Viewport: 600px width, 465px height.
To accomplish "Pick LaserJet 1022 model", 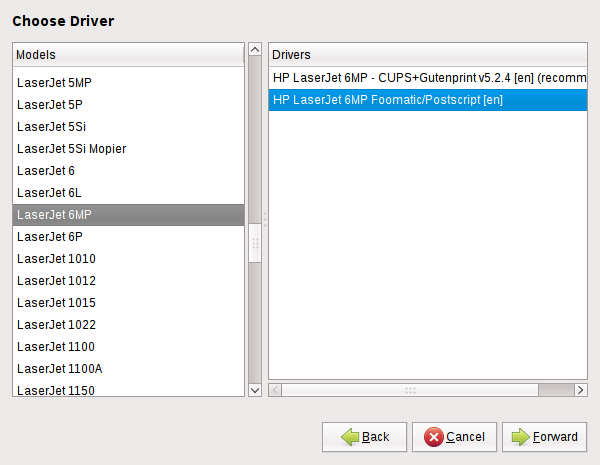I will pos(129,325).
